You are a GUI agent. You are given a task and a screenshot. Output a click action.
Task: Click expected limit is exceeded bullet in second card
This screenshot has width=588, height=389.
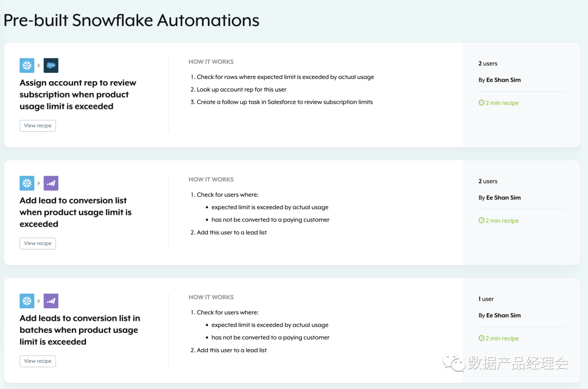click(x=269, y=207)
